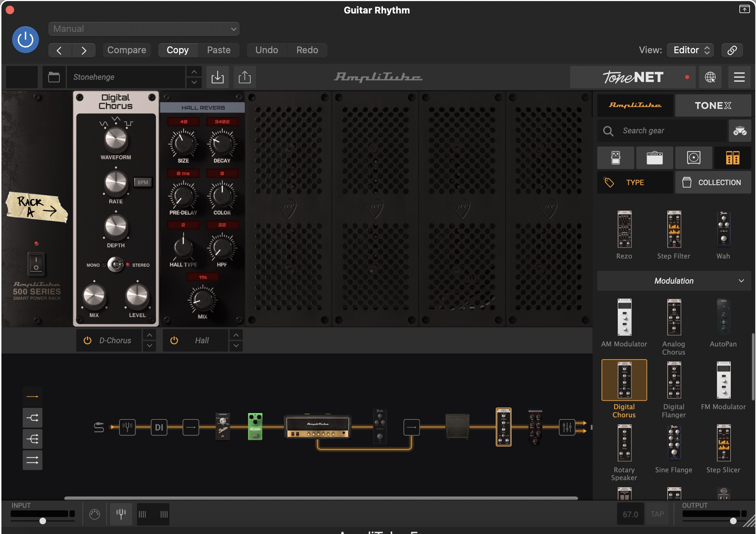Open the Manual preset dropdown
Image resolution: width=756 pixels, height=534 pixels.
144,29
